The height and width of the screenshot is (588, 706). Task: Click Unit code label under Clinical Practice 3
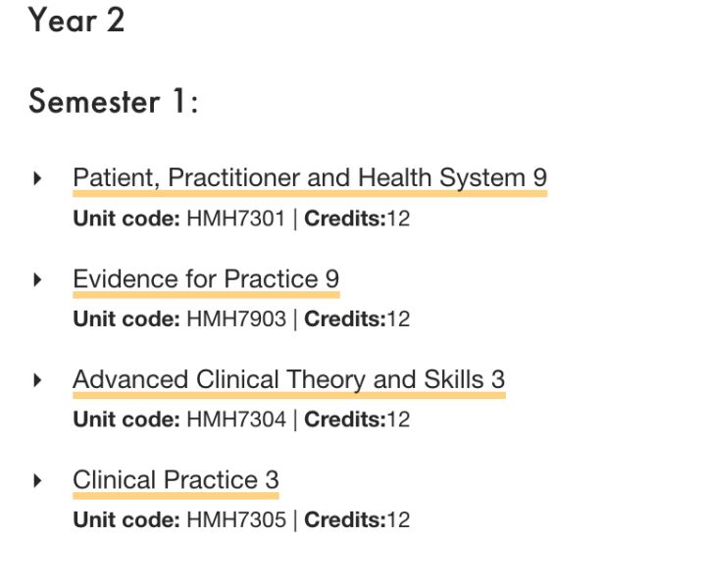126,520
